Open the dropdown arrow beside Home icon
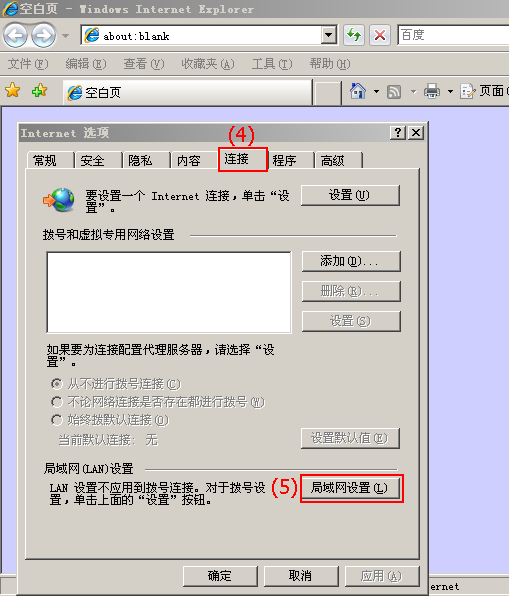The image size is (509, 596). (376, 91)
